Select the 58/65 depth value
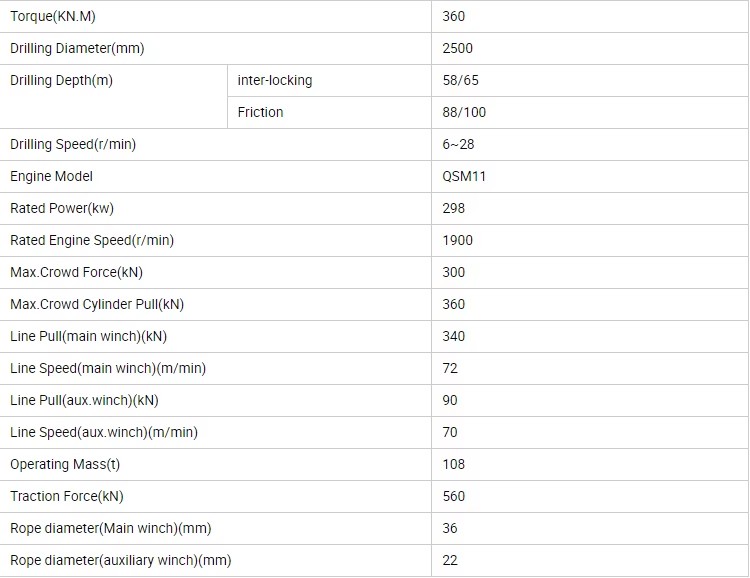Screen dimensions: 750x578 click(x=460, y=80)
